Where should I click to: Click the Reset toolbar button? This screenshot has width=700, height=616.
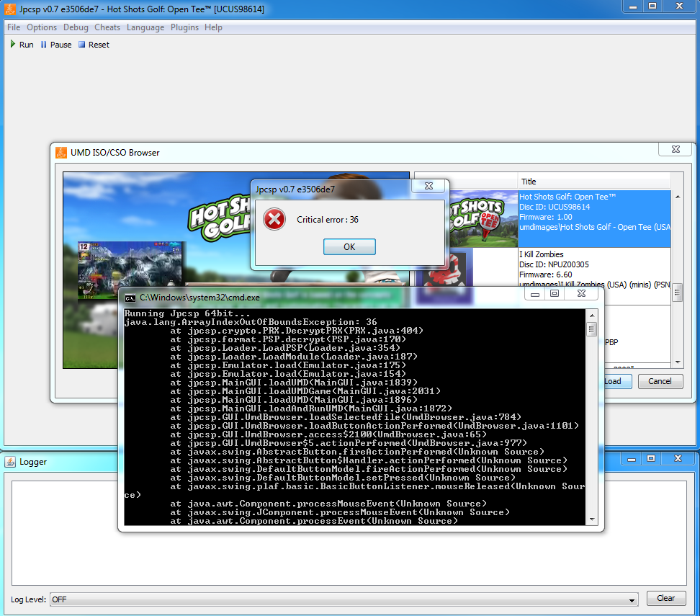click(x=94, y=45)
